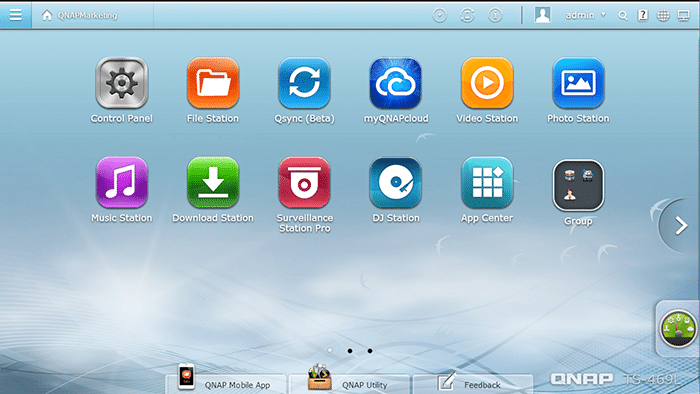Viewport: 700px width, 394px height.
Task: Click the QNAPMarketing home icon
Action: pyautogui.click(x=47, y=15)
